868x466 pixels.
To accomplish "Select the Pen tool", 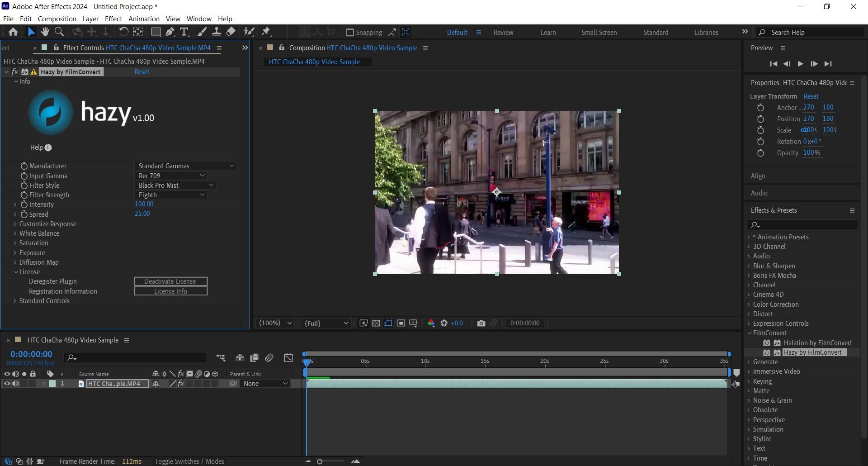I will click(170, 32).
